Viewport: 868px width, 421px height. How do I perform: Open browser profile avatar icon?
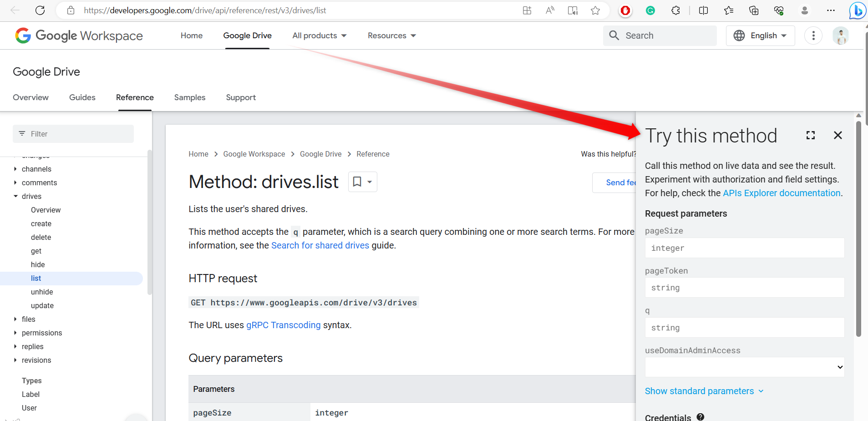(x=805, y=10)
